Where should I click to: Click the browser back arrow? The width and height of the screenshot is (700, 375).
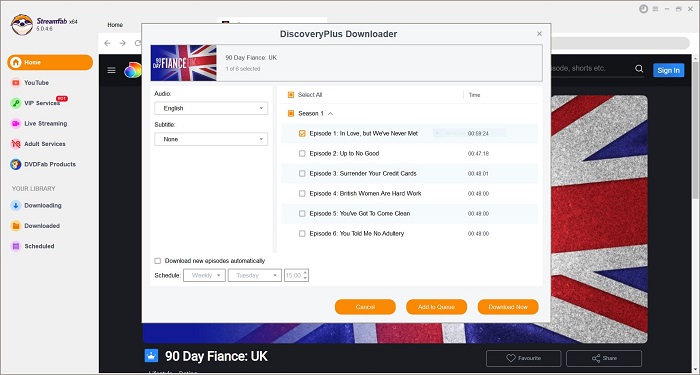107,43
